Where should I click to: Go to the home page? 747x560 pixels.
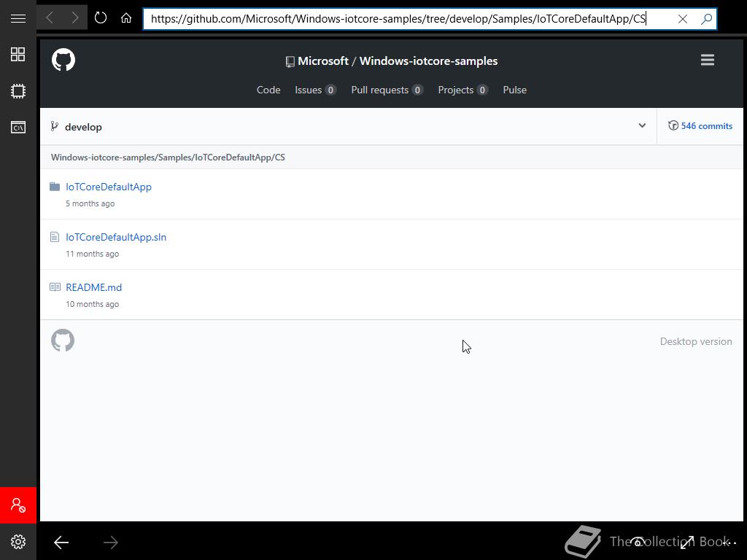[x=126, y=18]
